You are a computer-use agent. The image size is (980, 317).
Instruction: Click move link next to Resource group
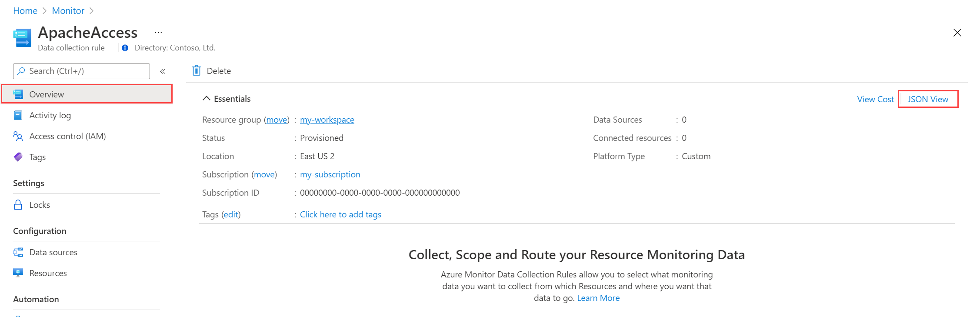pos(277,120)
